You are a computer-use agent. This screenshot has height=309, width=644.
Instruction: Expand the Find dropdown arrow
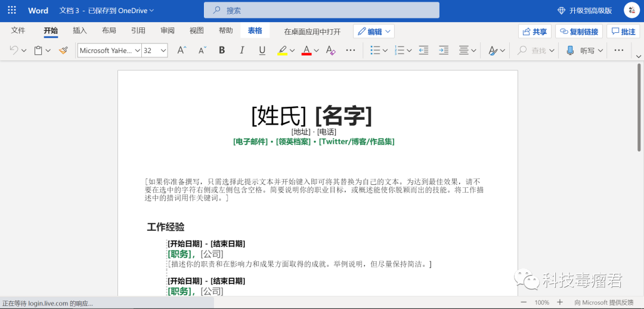tap(551, 51)
